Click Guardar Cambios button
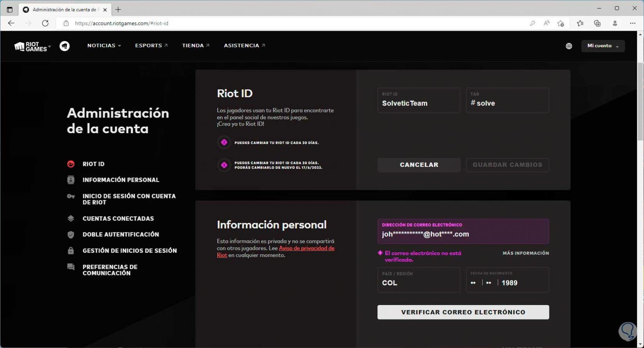This screenshot has height=348, width=644. tap(507, 165)
